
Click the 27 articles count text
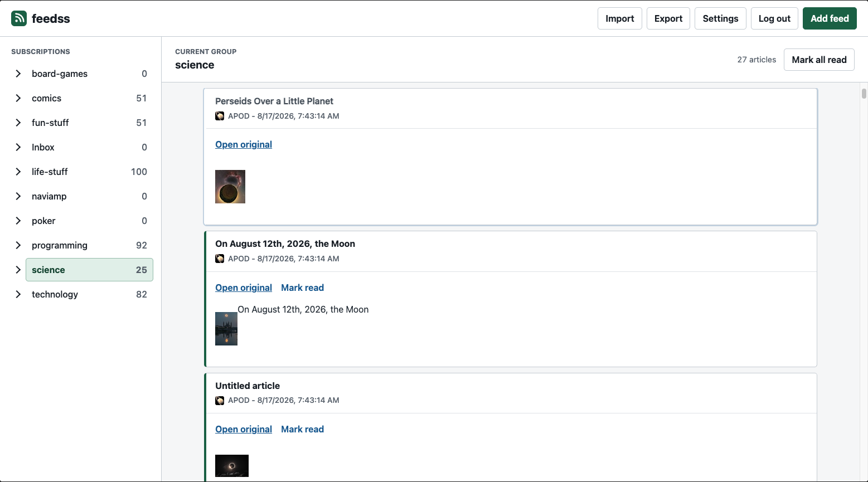(757, 60)
